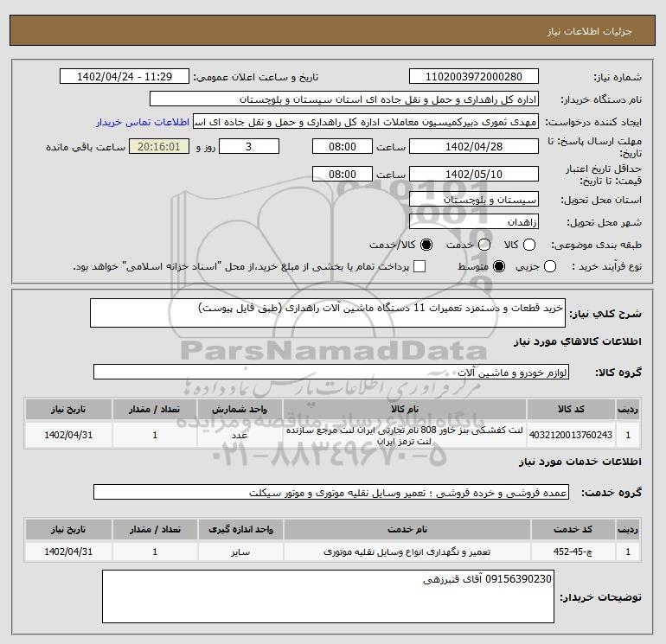Image resolution: width=666 pixels, height=644 pixels.
Task: Select the کالا radio button
Action: point(529,245)
